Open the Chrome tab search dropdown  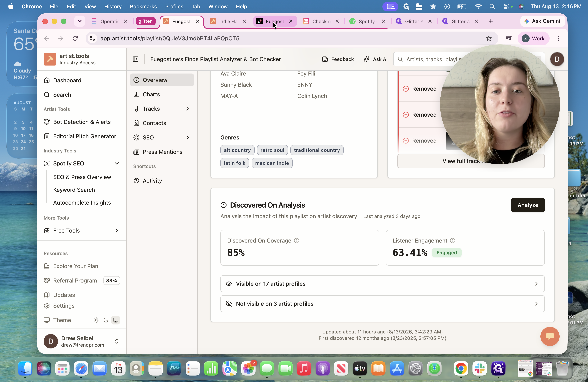(80, 21)
